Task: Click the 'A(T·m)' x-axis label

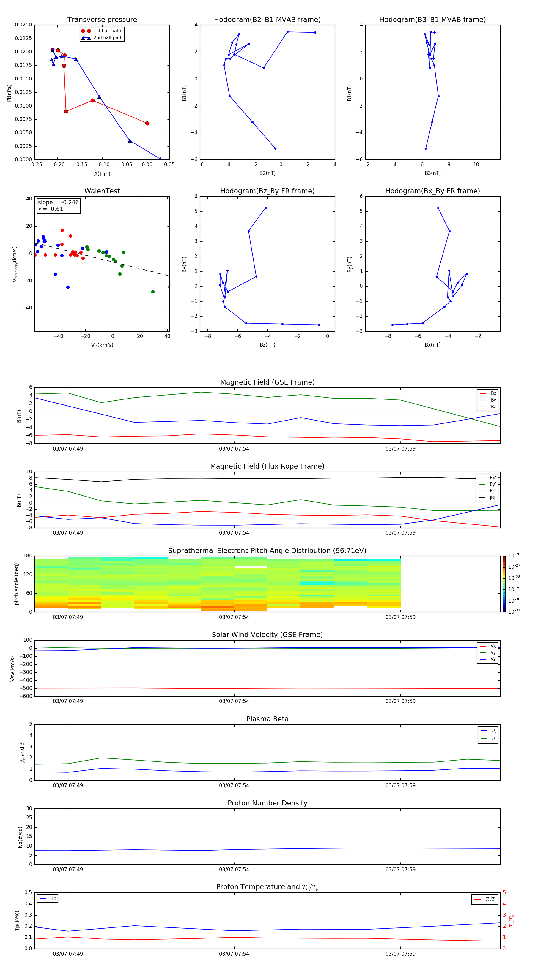Action: pyautogui.click(x=102, y=173)
